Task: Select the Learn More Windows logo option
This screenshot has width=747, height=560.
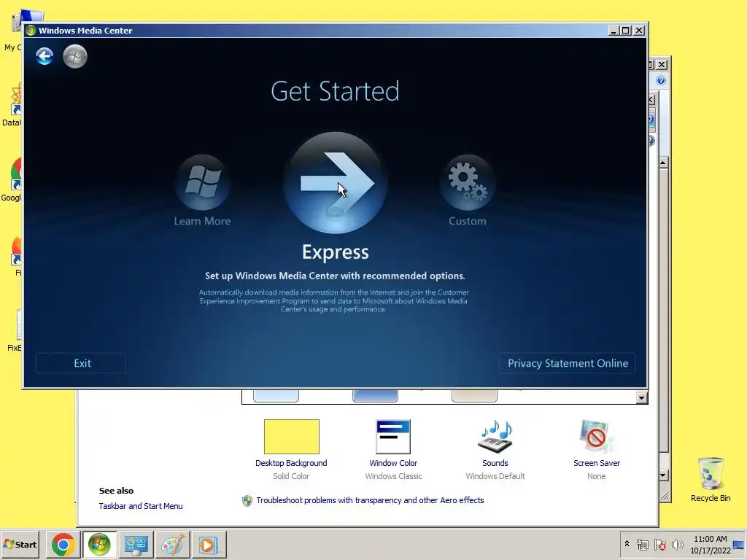Action: (203, 182)
